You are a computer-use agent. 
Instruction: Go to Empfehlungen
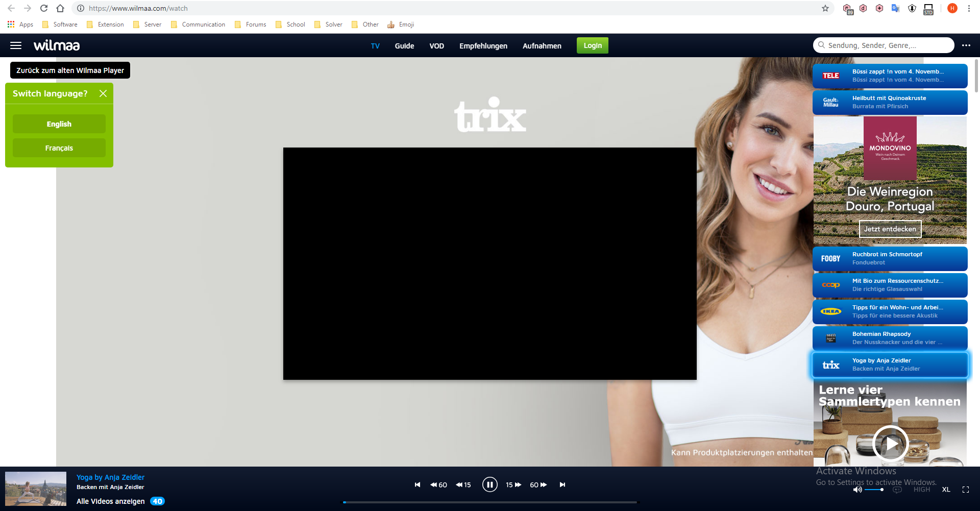click(483, 46)
